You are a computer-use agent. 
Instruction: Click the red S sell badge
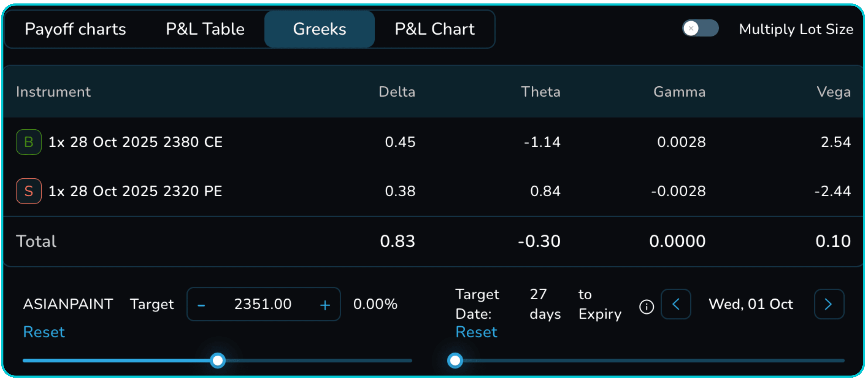pos(29,191)
